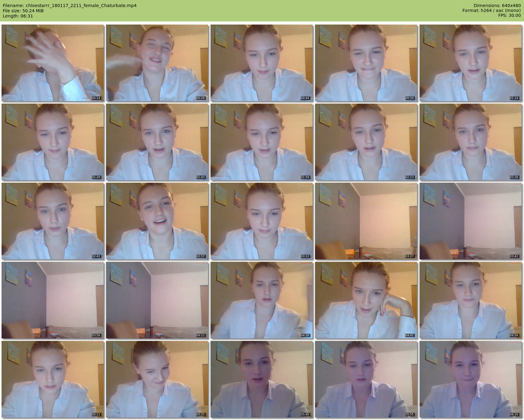Image resolution: width=524 pixels, height=420 pixels.
Task: Choose the 01:14 thumbnail
Action: [x=470, y=63]
